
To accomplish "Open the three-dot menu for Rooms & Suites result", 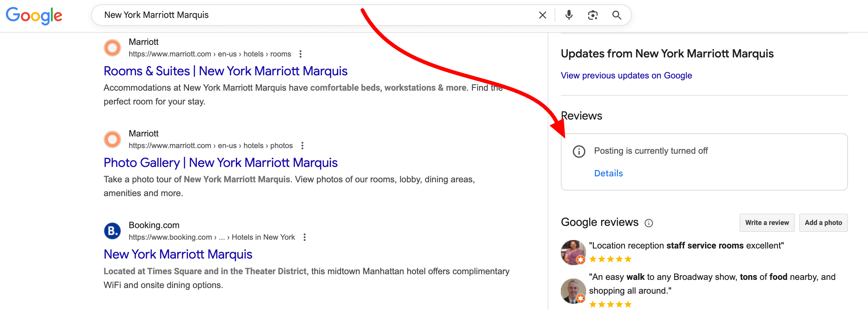I will (x=300, y=54).
